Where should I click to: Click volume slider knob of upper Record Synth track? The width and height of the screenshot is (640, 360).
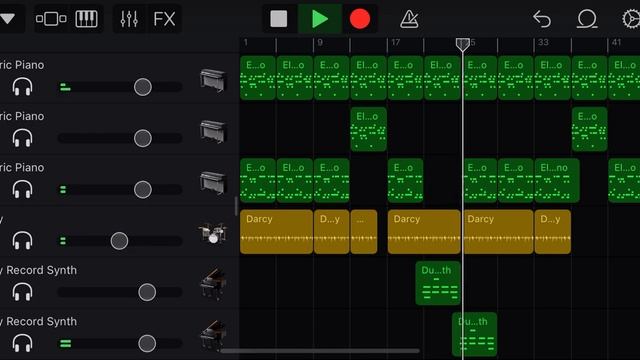(x=147, y=292)
